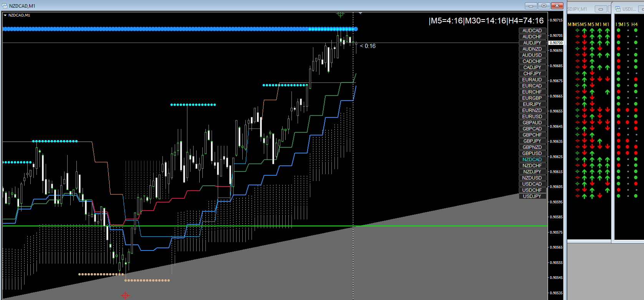Open the GBPJPY symbol button
644x300 pixels.
coord(532,141)
